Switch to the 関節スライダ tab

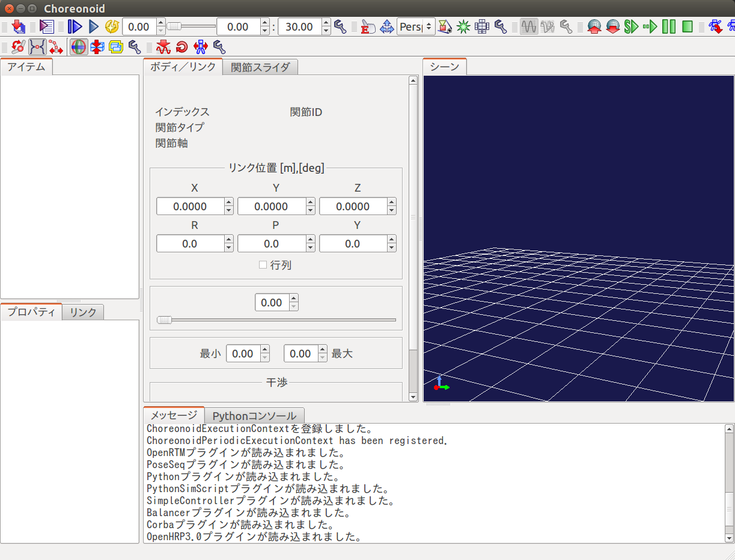coord(260,67)
